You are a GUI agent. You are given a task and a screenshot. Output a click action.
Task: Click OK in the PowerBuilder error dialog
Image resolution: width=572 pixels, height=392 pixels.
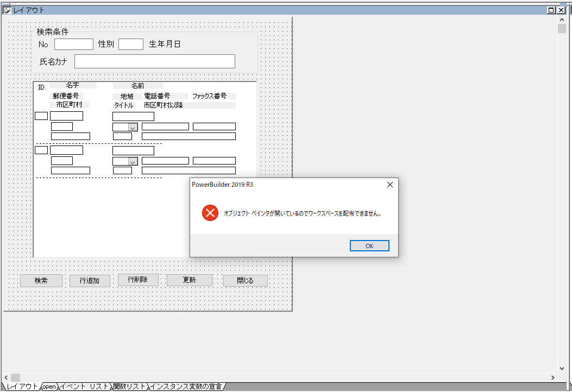click(x=369, y=246)
